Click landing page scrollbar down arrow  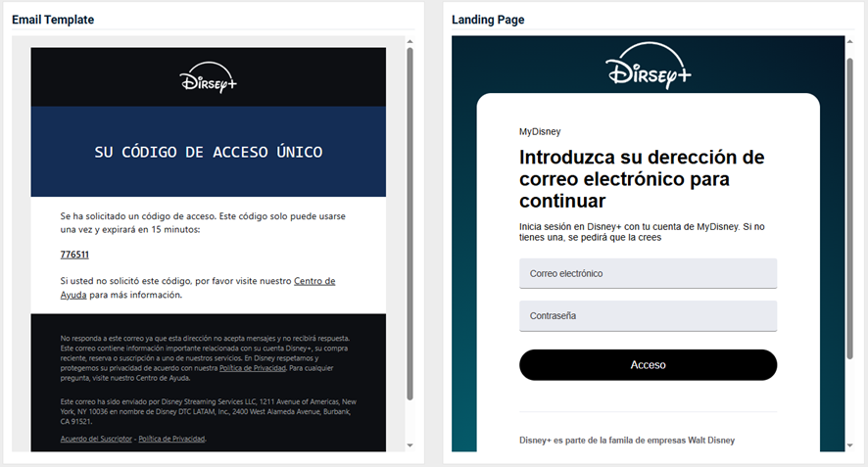[x=849, y=445]
